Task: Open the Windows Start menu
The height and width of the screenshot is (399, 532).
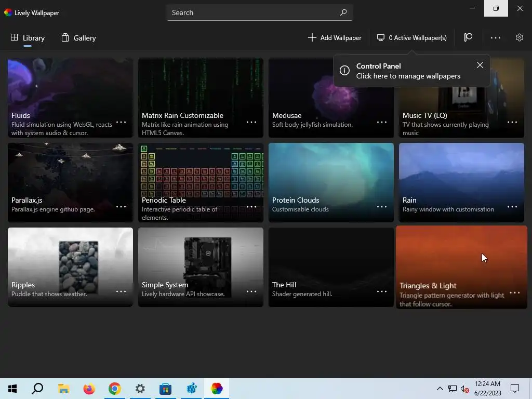Action: (12, 389)
